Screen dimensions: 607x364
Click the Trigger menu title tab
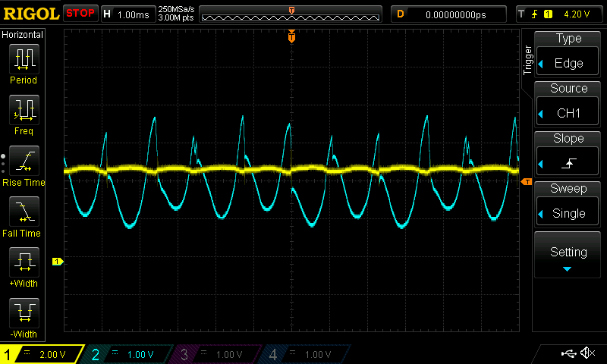[527, 60]
